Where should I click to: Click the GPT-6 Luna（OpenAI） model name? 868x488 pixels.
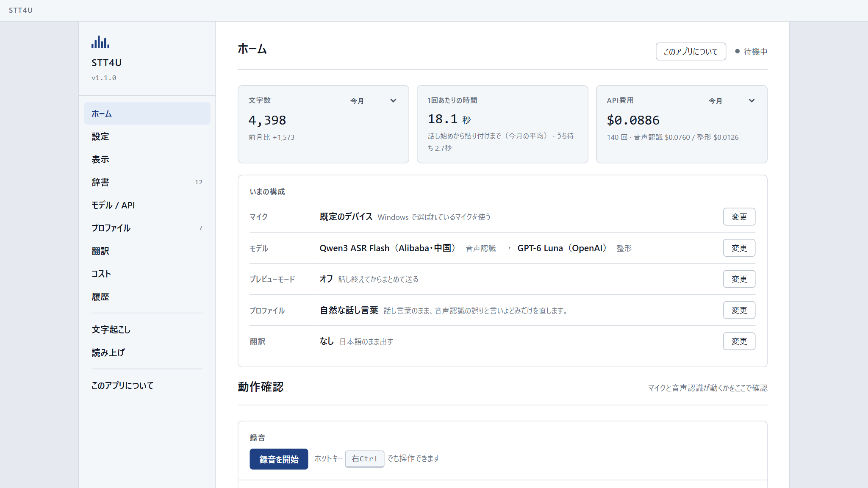coord(564,248)
